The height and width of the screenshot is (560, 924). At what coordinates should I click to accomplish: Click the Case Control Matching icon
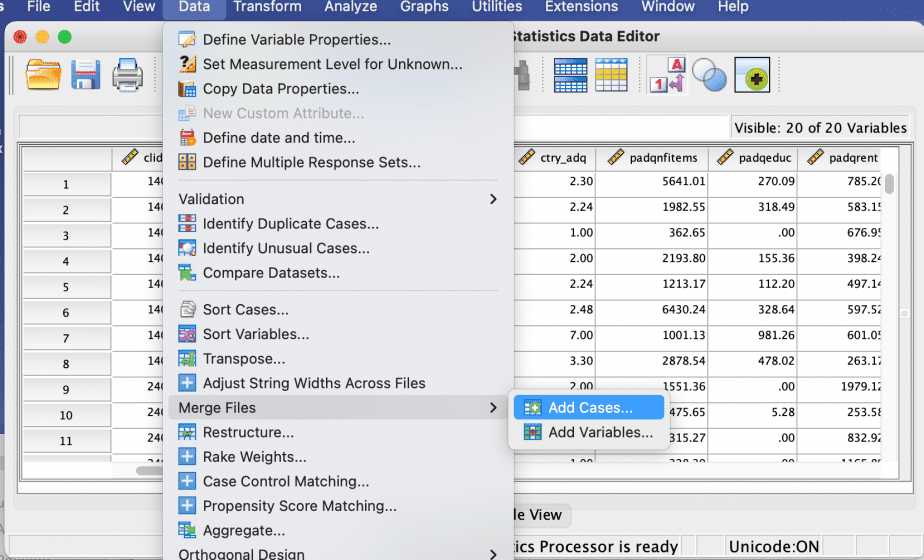pyautogui.click(x=187, y=481)
